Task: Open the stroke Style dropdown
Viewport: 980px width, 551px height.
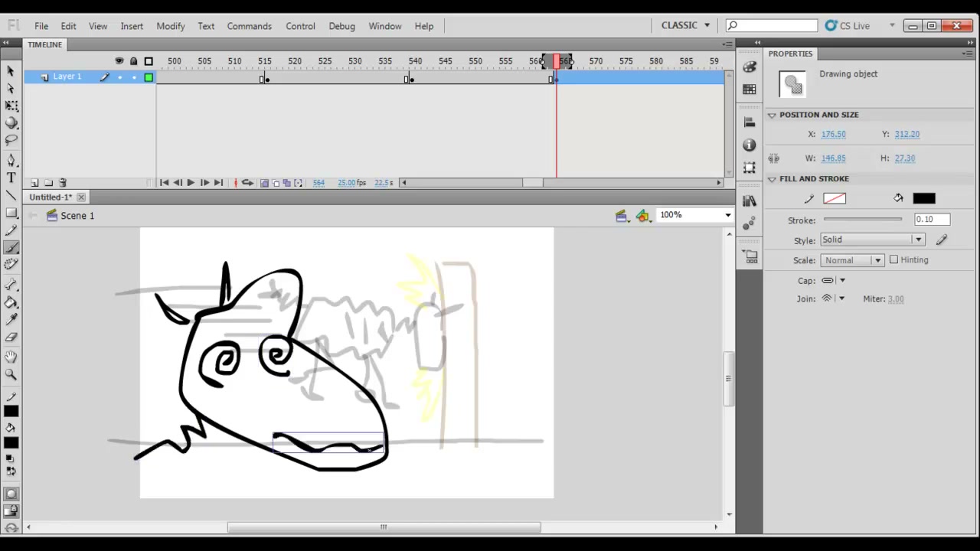Action: coord(872,240)
